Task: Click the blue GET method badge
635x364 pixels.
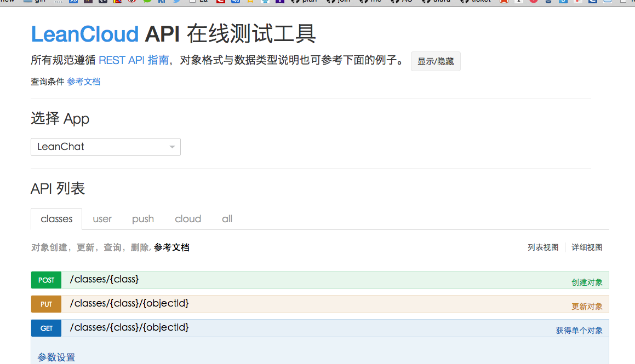Action: [46, 328]
